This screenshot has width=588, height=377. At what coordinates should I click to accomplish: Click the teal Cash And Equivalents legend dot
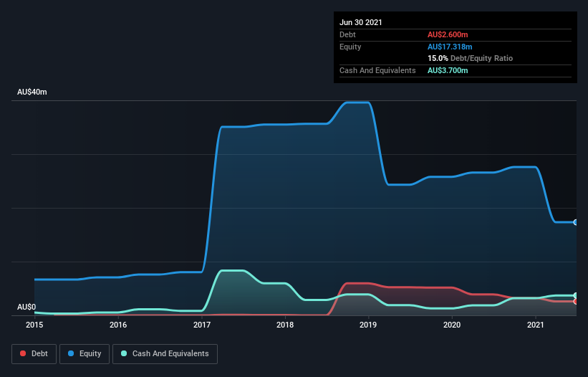[124, 353]
